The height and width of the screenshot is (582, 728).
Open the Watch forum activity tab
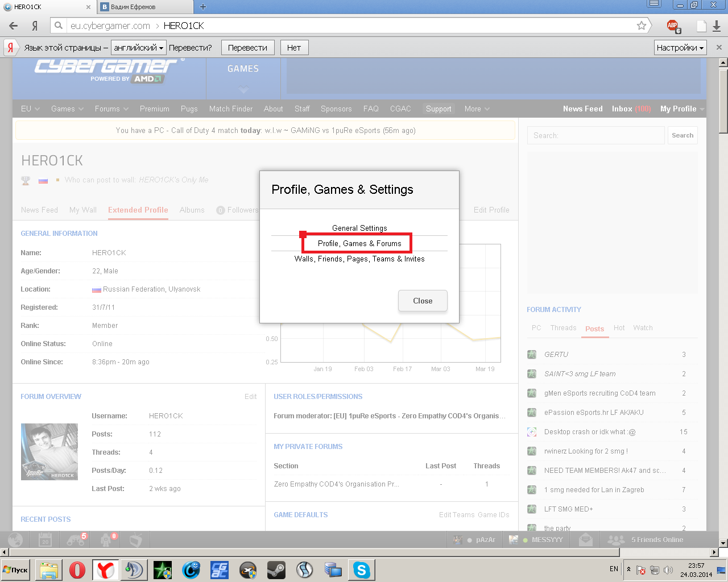pyautogui.click(x=643, y=328)
